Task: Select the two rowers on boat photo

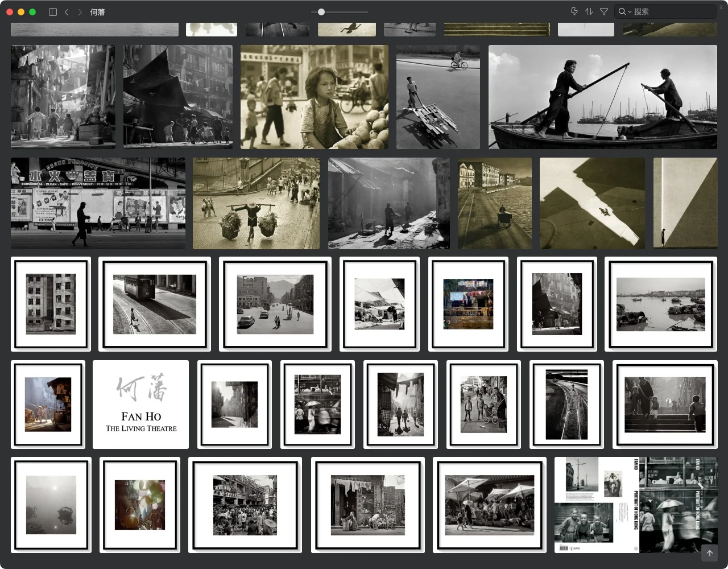Action: point(603,97)
